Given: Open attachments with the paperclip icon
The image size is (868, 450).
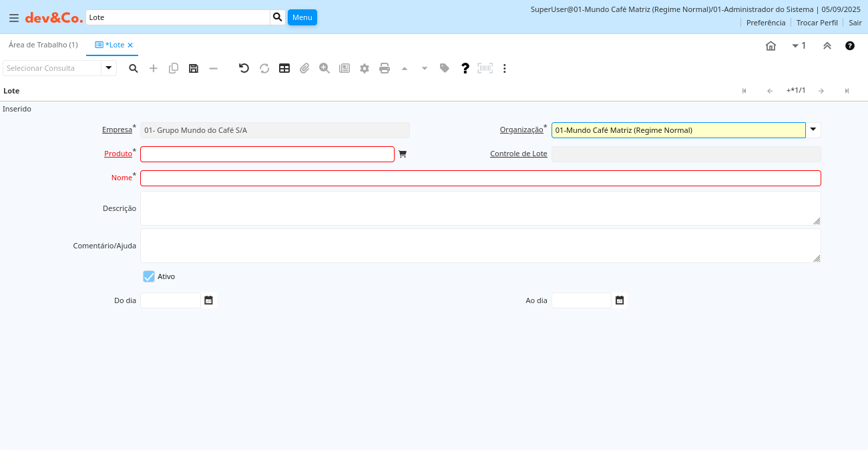Looking at the screenshot, I should click(304, 68).
